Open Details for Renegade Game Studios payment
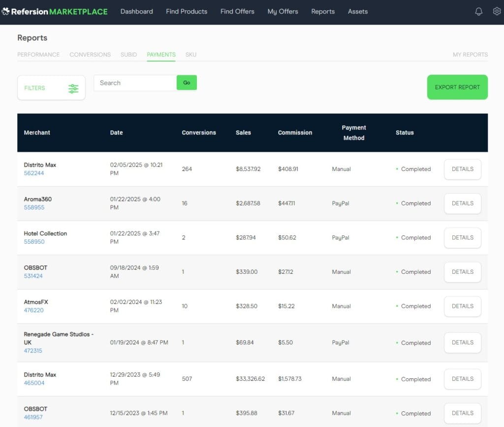The image size is (504, 427). 463,343
